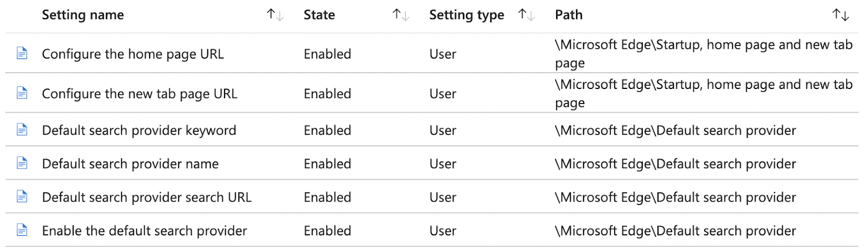The height and width of the screenshot is (250, 868).
Task: Select the icon next to Default search provider keyword
Action: coord(22,130)
